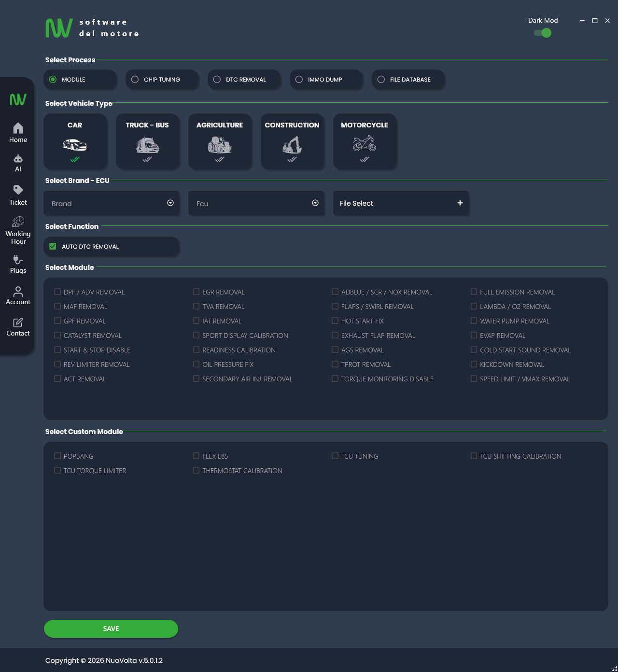Check the POPBANG custom module
This screenshot has height=672, width=618.
[x=57, y=456]
